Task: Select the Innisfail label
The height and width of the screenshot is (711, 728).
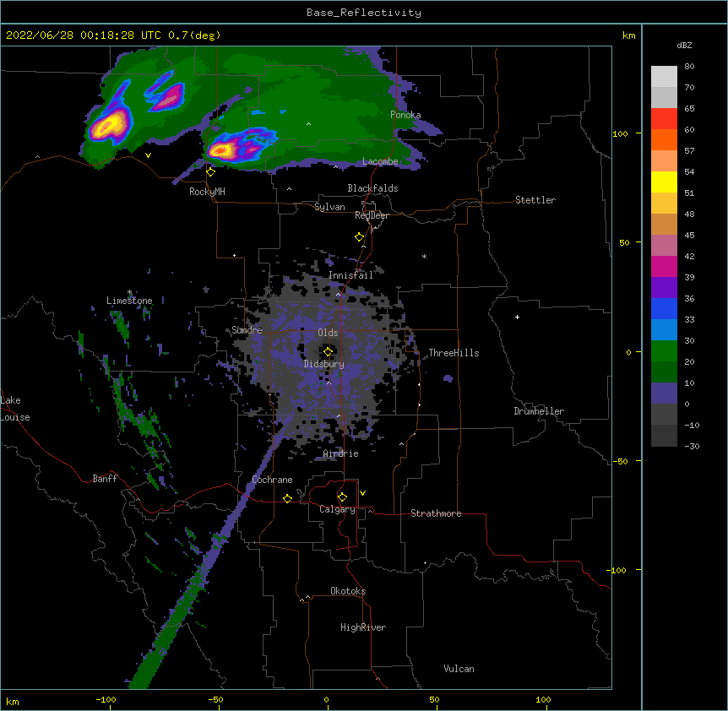Action: (350, 275)
